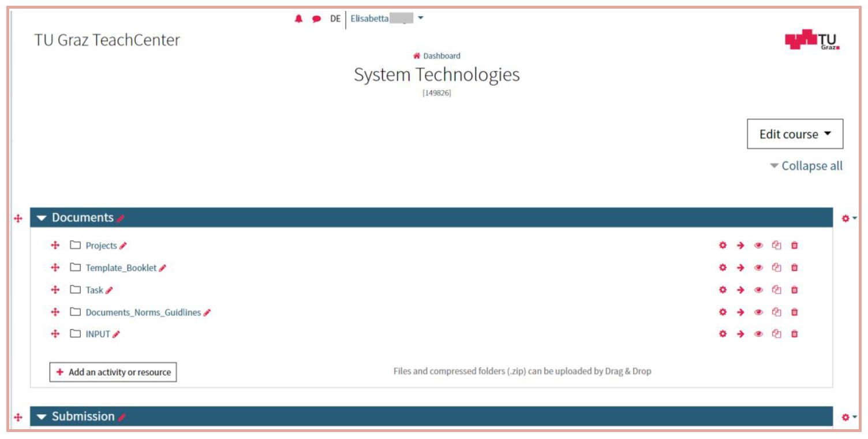Open settings gear for Documents_Norms_Guidlines
This screenshot has height=439, width=868.
[x=723, y=312]
